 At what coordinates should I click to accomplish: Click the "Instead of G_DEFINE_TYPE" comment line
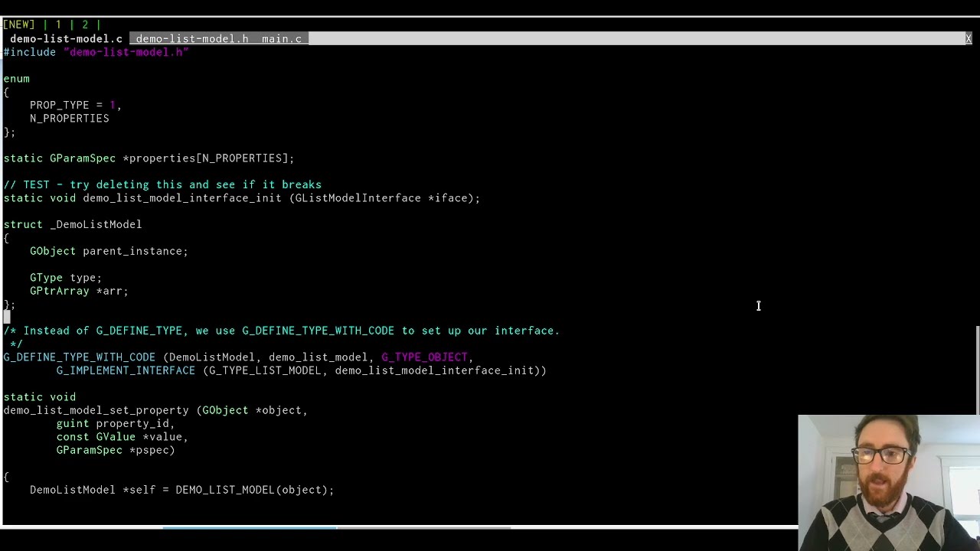click(x=282, y=331)
